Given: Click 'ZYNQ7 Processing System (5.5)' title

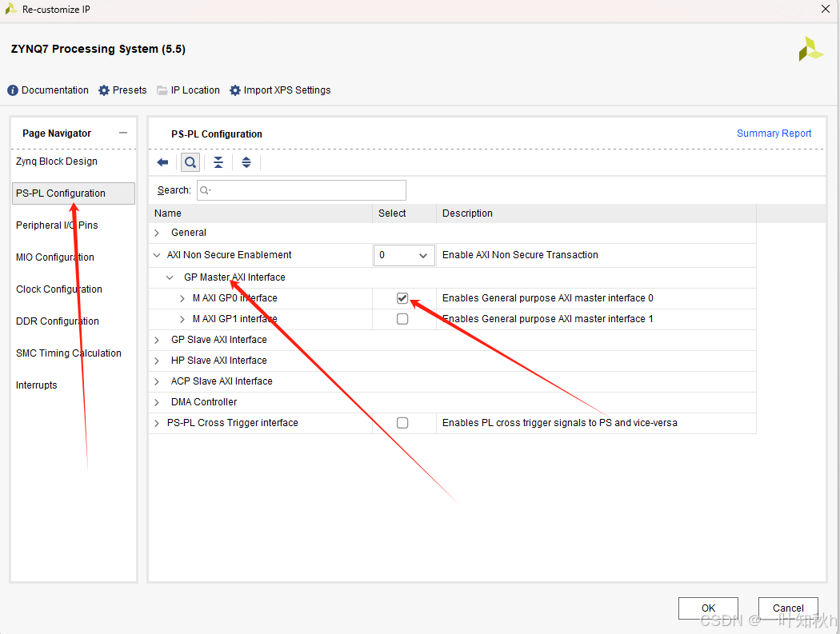Looking at the screenshot, I should pyautogui.click(x=98, y=50).
